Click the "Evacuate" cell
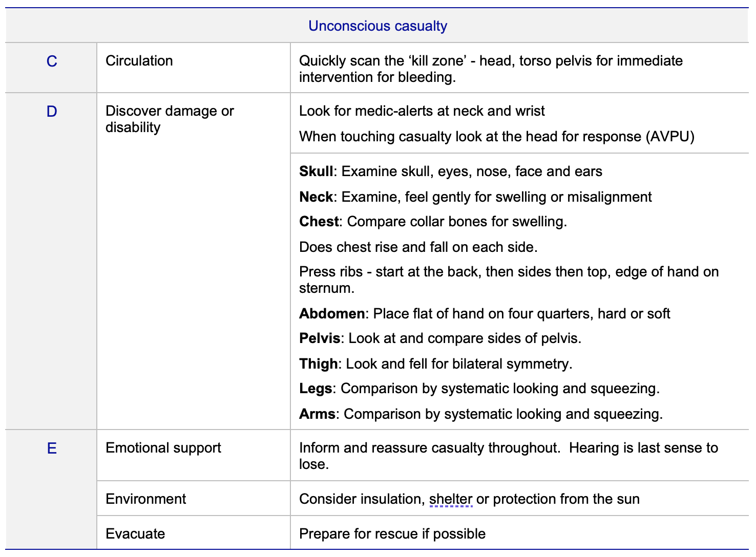The height and width of the screenshot is (557, 756). click(x=135, y=534)
